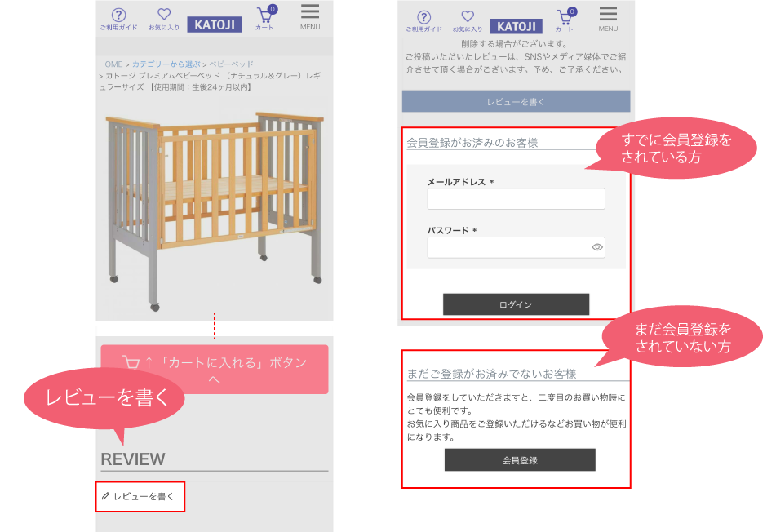Click the 会員登録 button

[520, 460]
